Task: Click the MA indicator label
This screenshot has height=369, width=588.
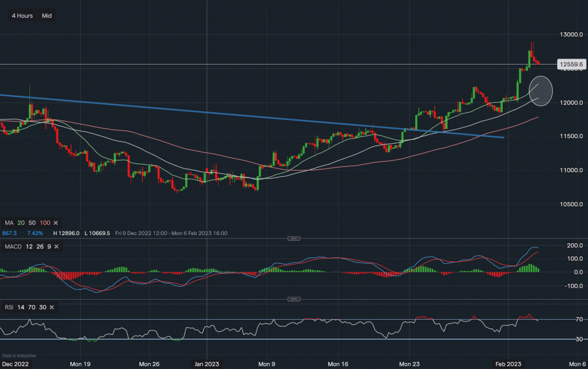Action: [x=8, y=223]
